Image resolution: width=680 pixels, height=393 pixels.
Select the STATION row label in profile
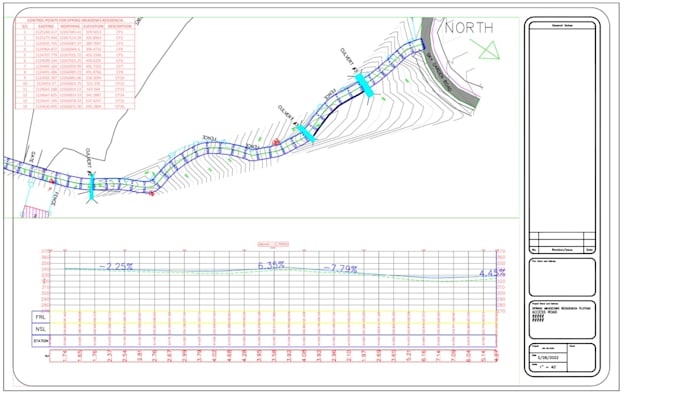click(x=40, y=341)
